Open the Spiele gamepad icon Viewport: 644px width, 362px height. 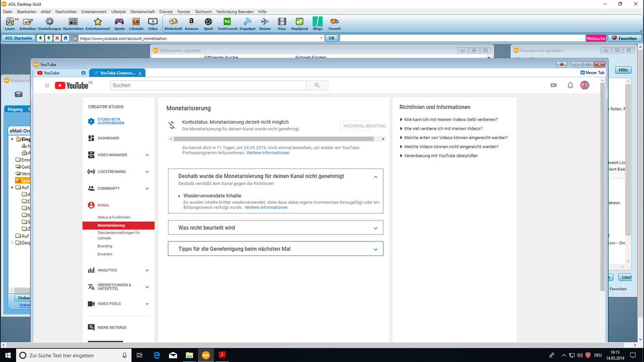tap(119, 23)
